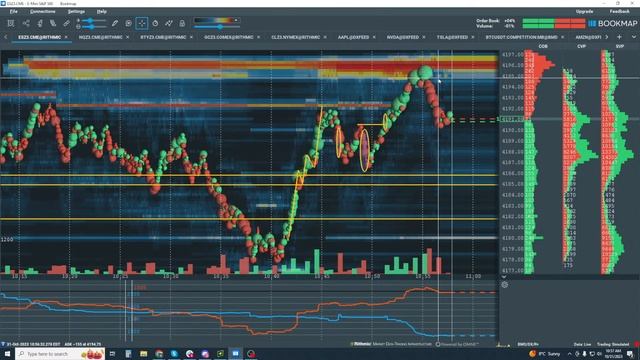Close the NVDA@DXFEED tab
The image size is (640, 360).
pos(424,37)
